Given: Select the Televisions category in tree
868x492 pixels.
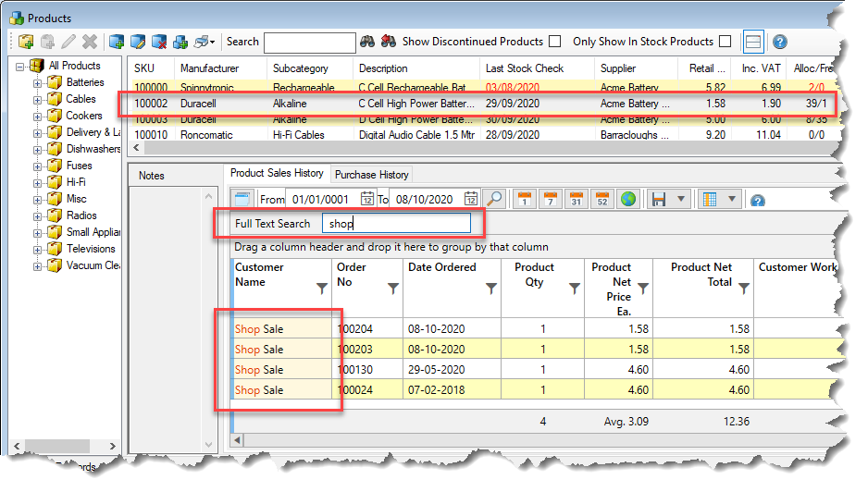Looking at the screenshot, I should point(91,249).
